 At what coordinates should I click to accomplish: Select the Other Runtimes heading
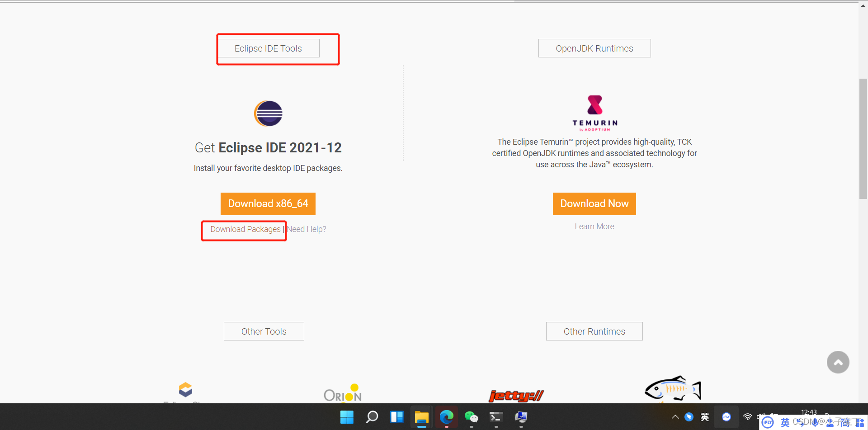pyautogui.click(x=594, y=331)
